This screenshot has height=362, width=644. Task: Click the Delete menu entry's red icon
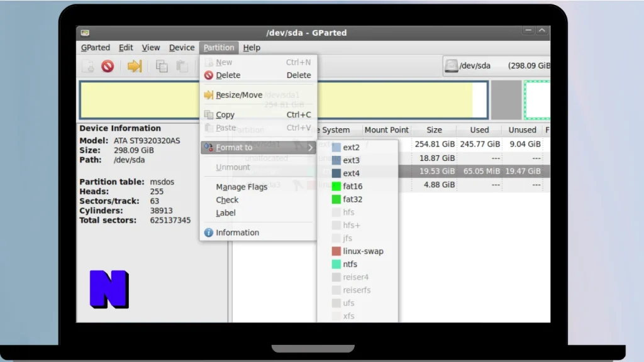coord(209,75)
